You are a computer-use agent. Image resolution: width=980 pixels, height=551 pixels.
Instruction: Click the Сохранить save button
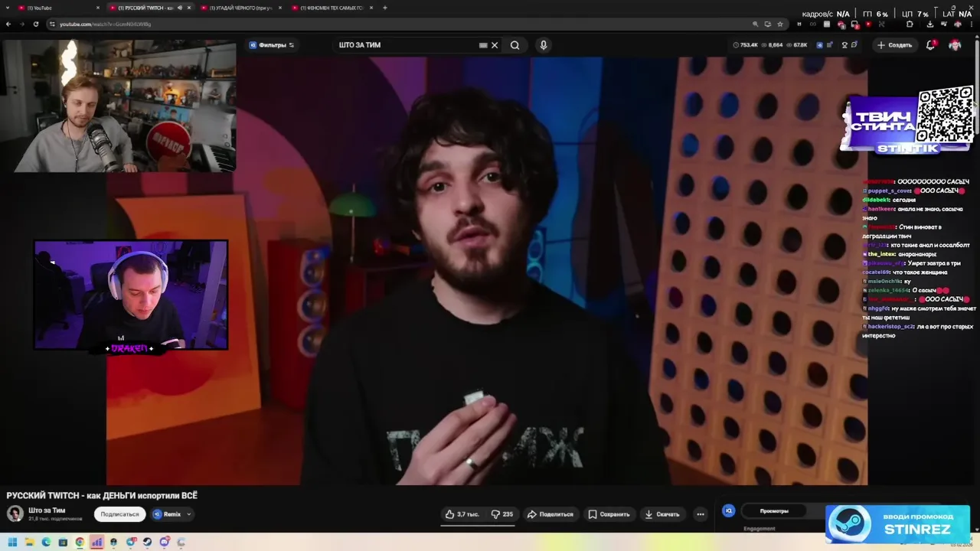coord(609,514)
